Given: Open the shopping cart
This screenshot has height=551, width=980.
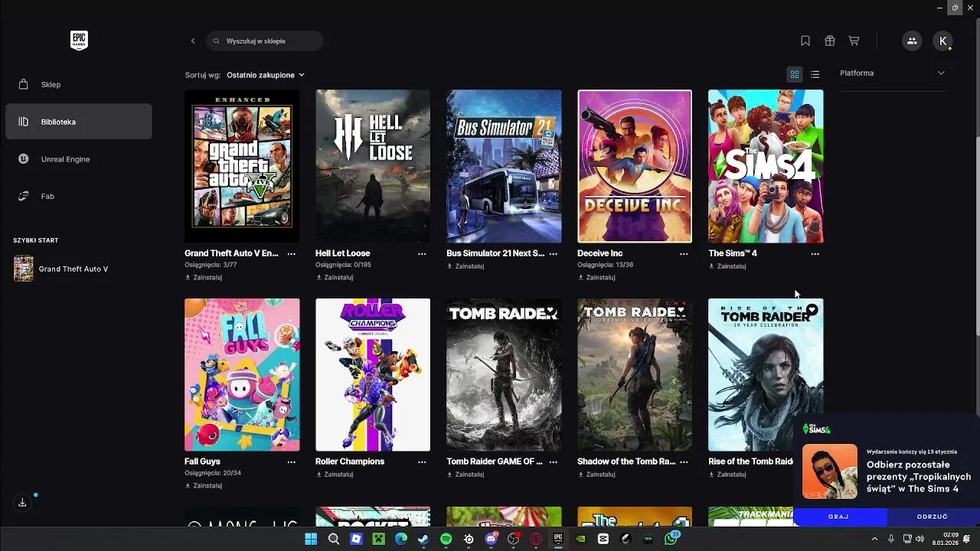Looking at the screenshot, I should click(854, 41).
